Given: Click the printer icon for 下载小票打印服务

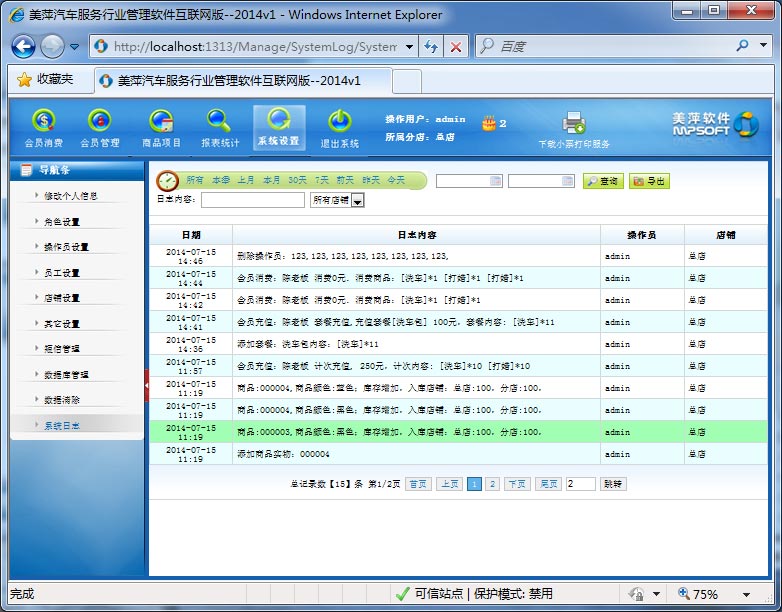Looking at the screenshot, I should click(x=573, y=123).
